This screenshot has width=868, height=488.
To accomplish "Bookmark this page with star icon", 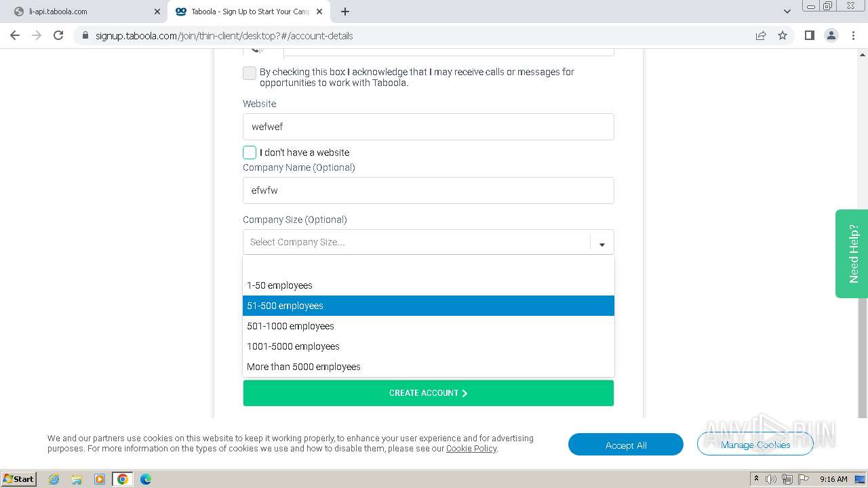I will click(x=783, y=35).
